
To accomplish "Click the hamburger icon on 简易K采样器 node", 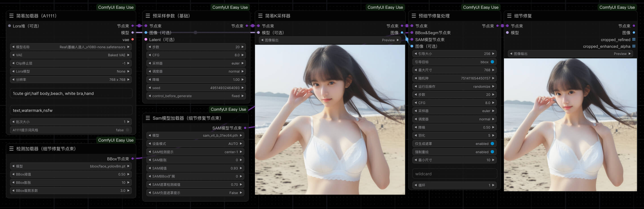I will (x=260, y=16).
